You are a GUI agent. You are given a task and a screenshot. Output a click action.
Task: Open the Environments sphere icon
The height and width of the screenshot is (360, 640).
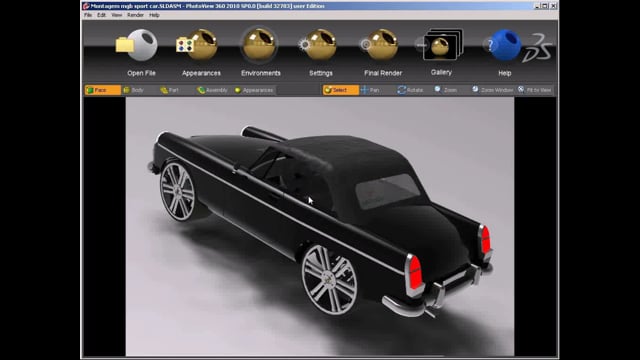[259, 44]
